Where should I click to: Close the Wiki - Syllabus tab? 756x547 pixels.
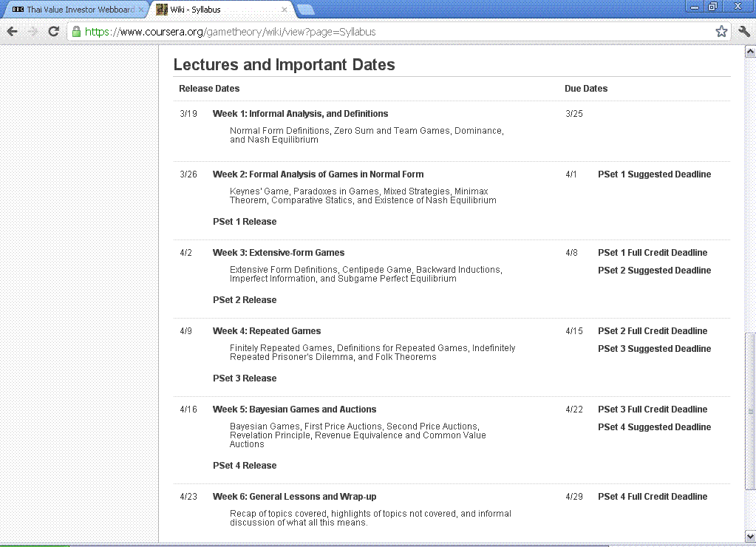pos(285,9)
